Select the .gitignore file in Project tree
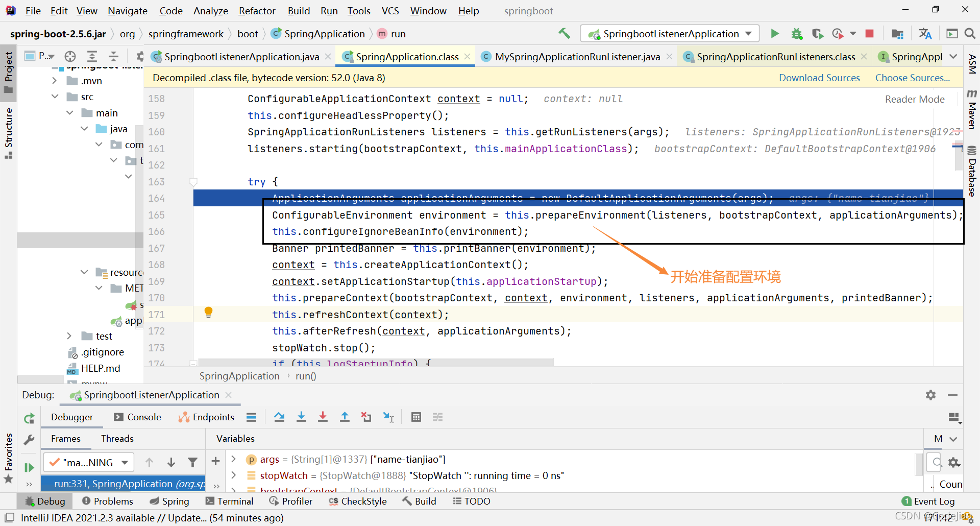980x526 pixels. pyautogui.click(x=103, y=352)
